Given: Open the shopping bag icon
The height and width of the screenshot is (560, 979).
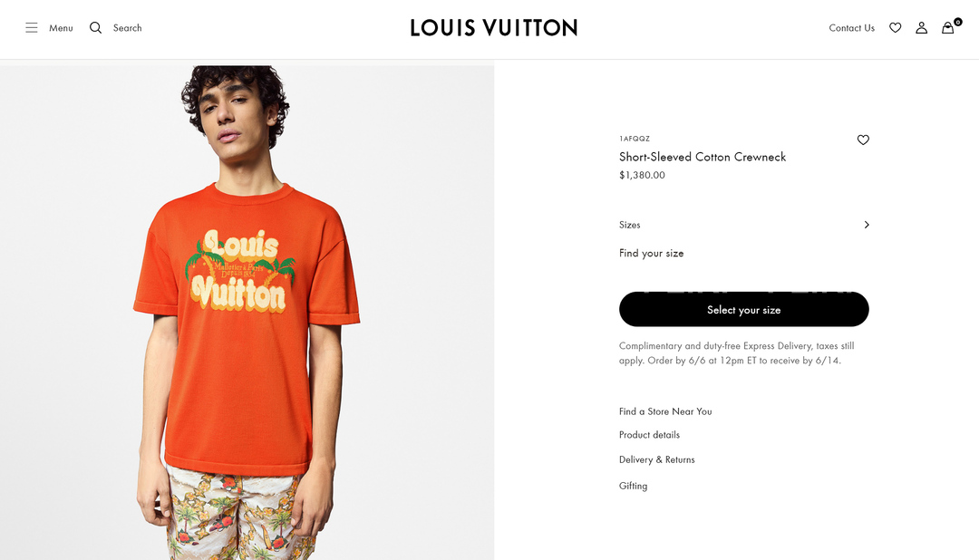Looking at the screenshot, I should click(948, 28).
